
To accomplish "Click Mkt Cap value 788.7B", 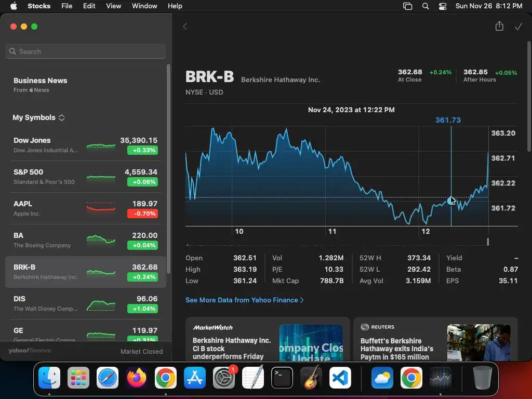I will pos(331,281).
